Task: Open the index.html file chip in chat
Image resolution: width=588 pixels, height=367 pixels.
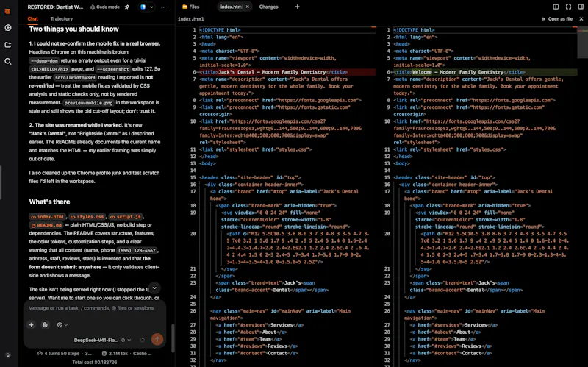Action: [x=48, y=216]
